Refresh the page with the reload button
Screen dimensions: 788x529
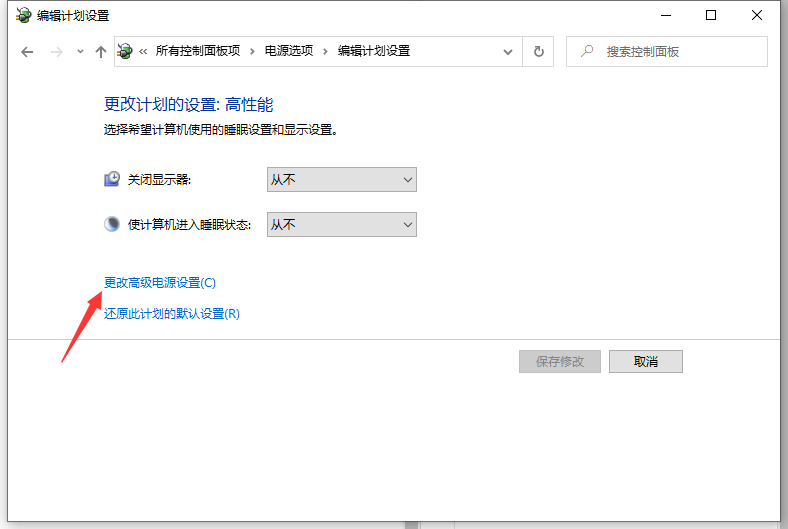(539, 52)
